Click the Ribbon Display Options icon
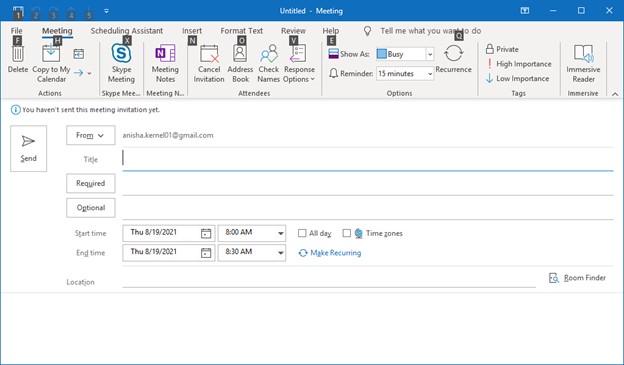This screenshot has height=365, width=624. (x=525, y=11)
